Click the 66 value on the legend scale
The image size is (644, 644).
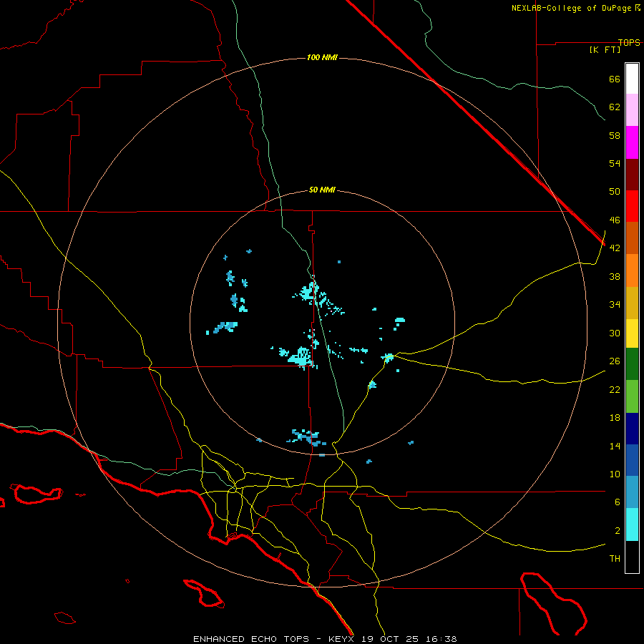click(x=614, y=79)
